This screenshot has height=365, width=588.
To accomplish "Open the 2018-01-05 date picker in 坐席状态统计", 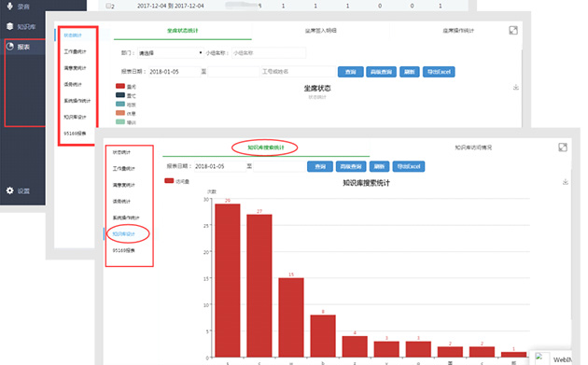I will coord(175,72).
